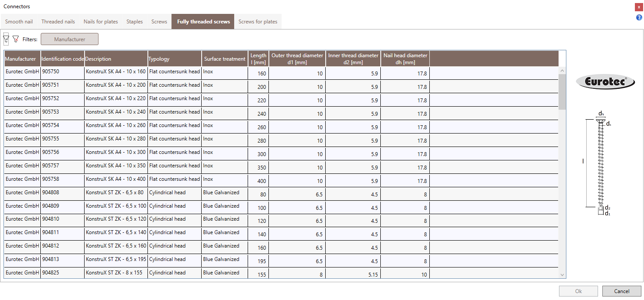This screenshot has height=300, width=644.
Task: Select identification code 905750
Action: (x=51, y=72)
